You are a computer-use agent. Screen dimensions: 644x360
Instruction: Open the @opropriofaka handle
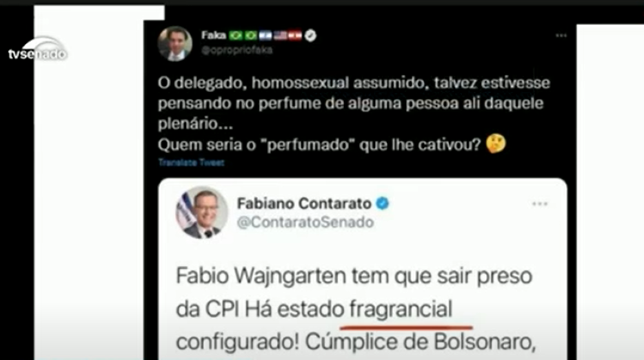pos(237,50)
